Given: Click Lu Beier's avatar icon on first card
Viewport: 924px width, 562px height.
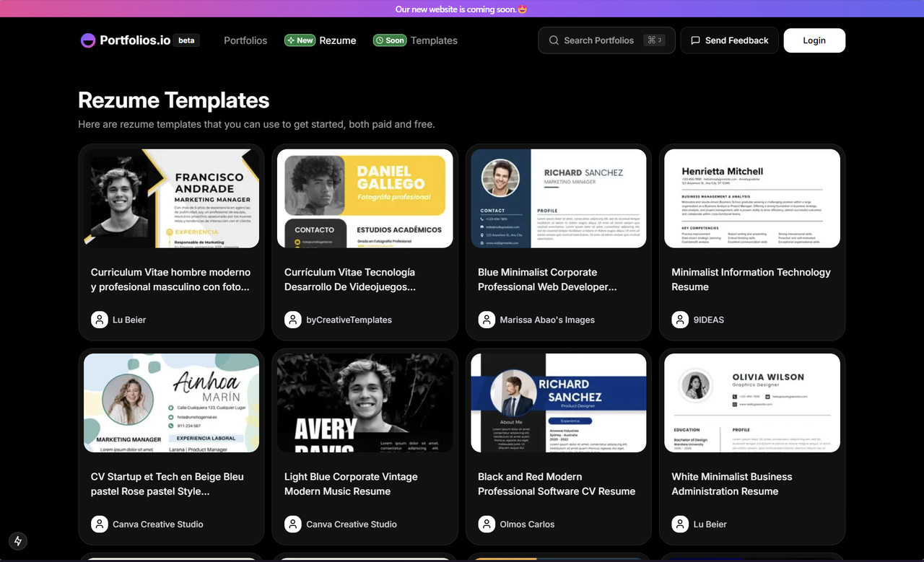Looking at the screenshot, I should coord(99,320).
